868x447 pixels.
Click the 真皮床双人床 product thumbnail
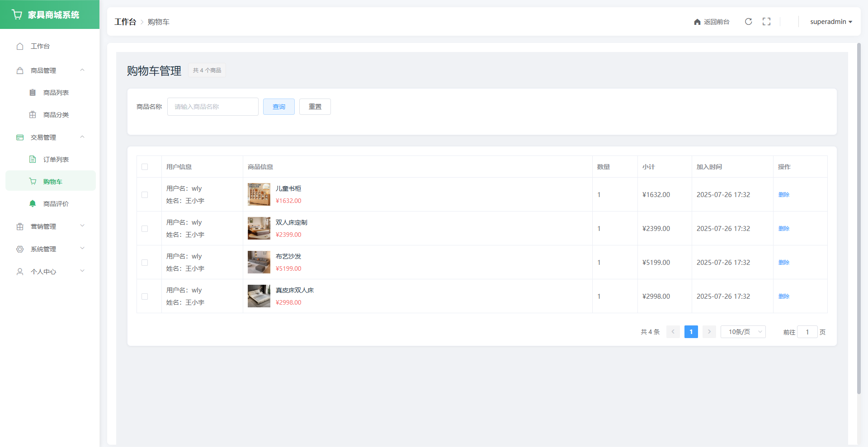(259, 296)
